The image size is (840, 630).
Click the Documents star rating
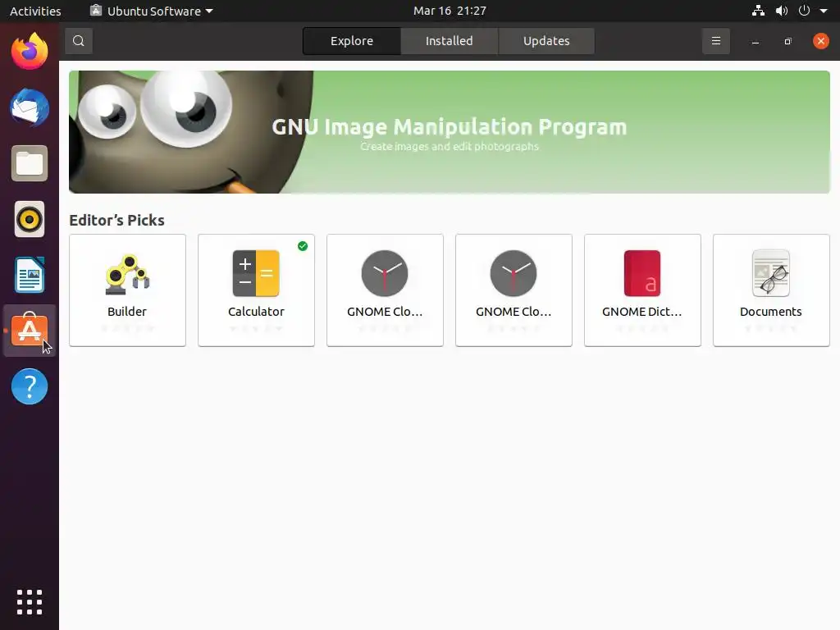coord(771,328)
